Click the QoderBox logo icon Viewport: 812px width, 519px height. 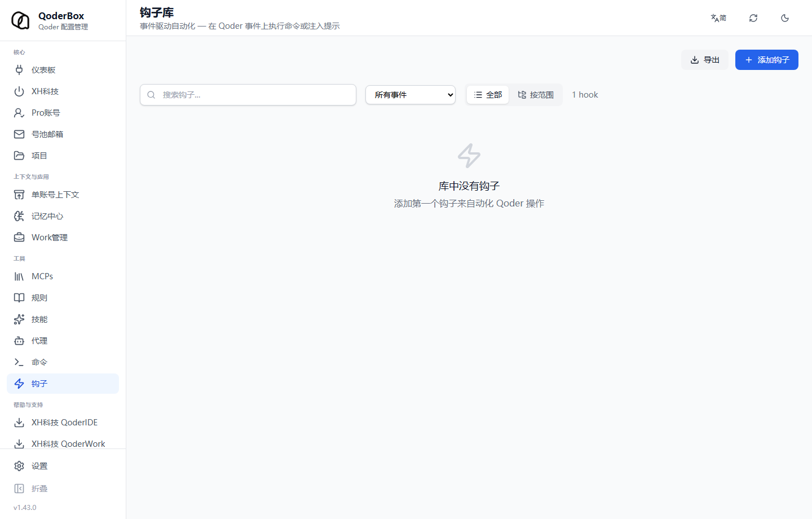(20, 20)
